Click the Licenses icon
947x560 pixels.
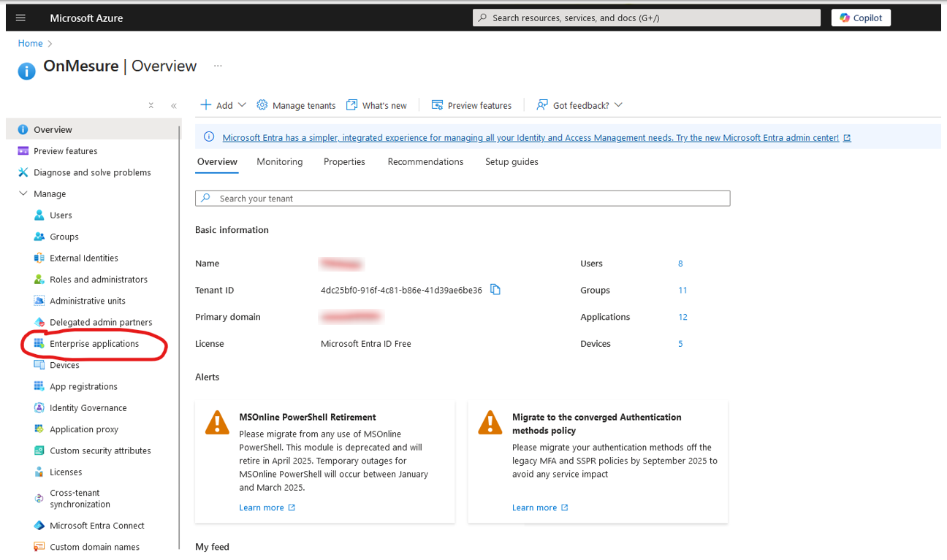point(39,472)
